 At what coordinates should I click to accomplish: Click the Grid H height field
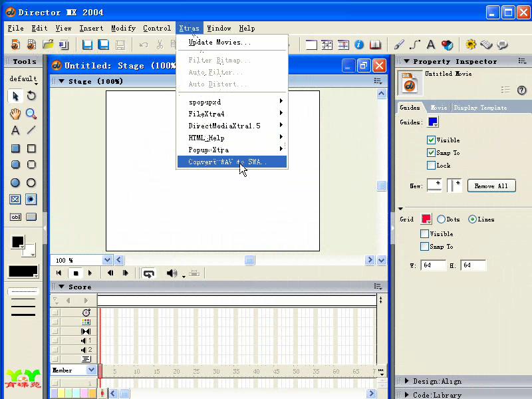473,265
